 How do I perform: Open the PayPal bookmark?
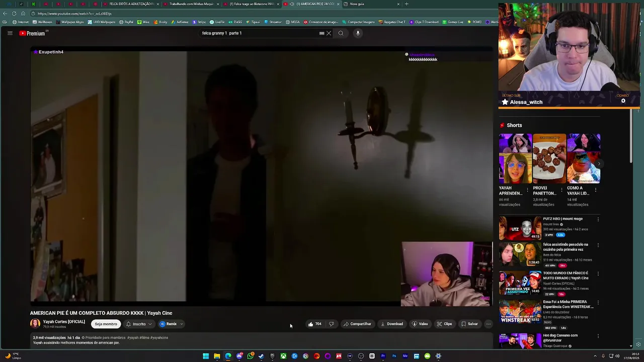126,22
